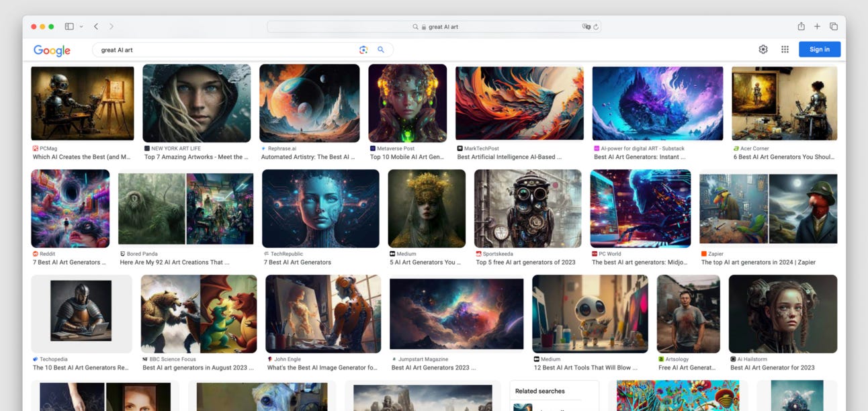Click the Acer Corner source favicon
Screen dimensions: 868x411
point(736,148)
